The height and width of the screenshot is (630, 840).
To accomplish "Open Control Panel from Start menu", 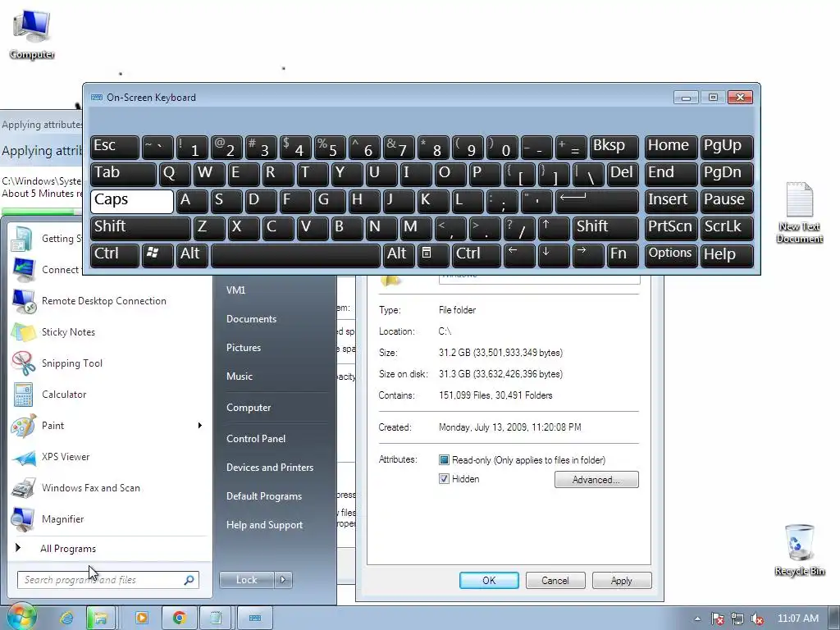I will pyautogui.click(x=256, y=439).
